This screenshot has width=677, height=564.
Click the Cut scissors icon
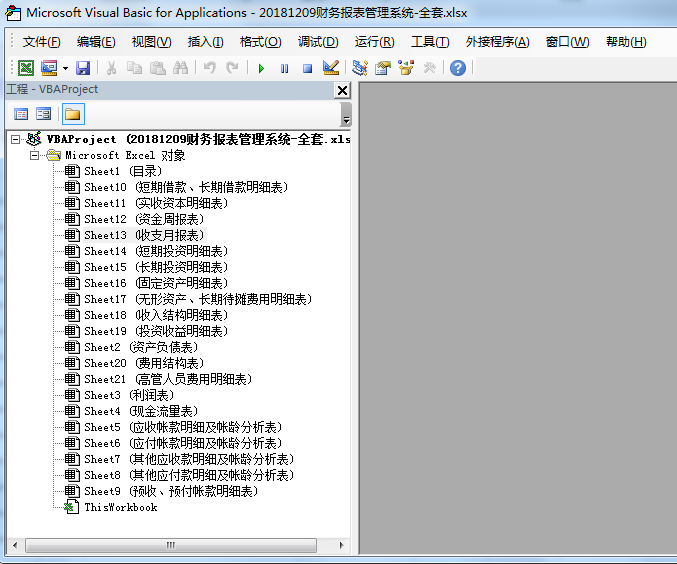pos(111,68)
